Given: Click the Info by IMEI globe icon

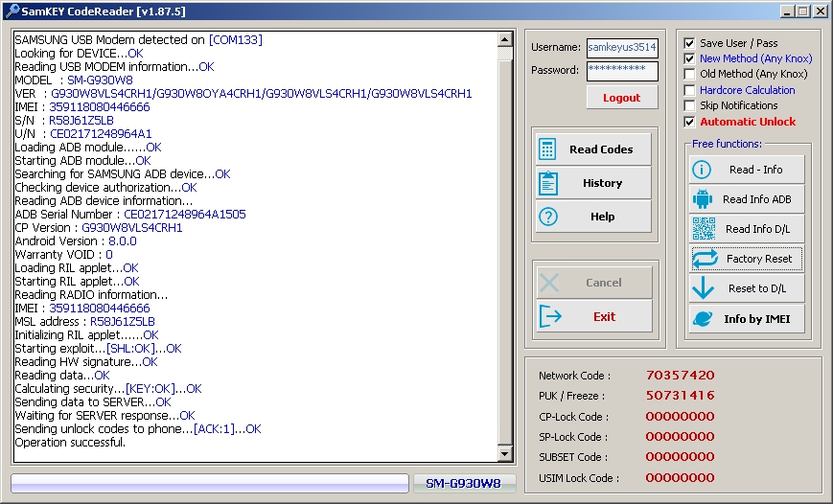Looking at the screenshot, I should pos(703,319).
